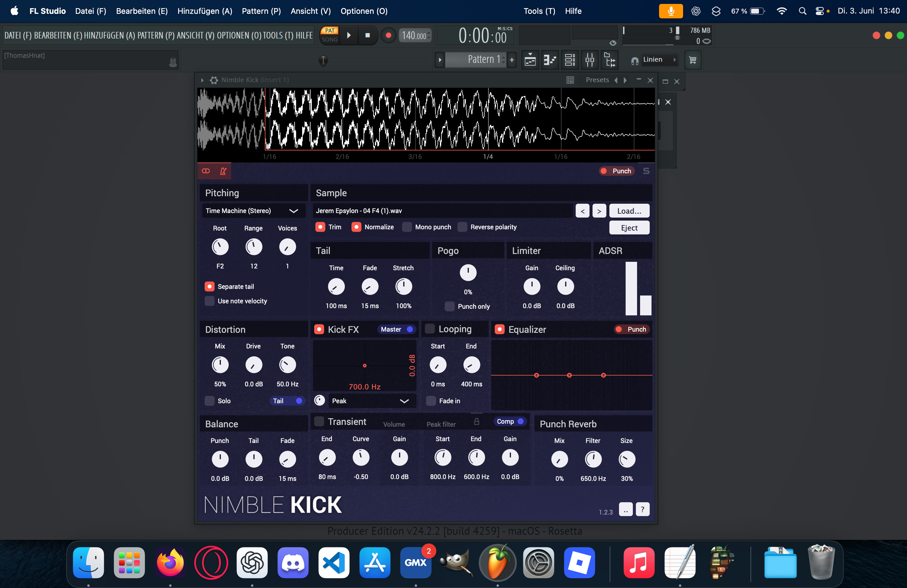Open the FL Studio content shop cart icon
Image resolution: width=907 pixels, height=588 pixels.
point(692,60)
